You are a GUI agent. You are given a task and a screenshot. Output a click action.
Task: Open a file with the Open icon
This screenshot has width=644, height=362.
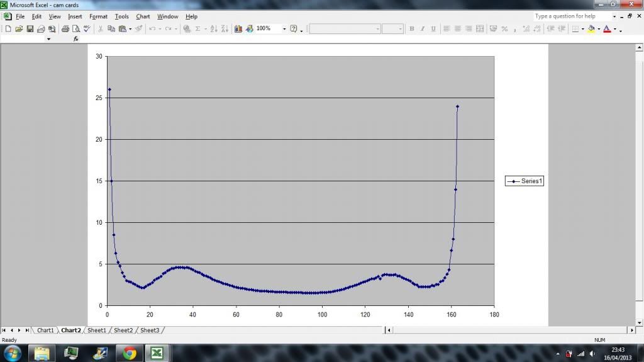(x=19, y=29)
